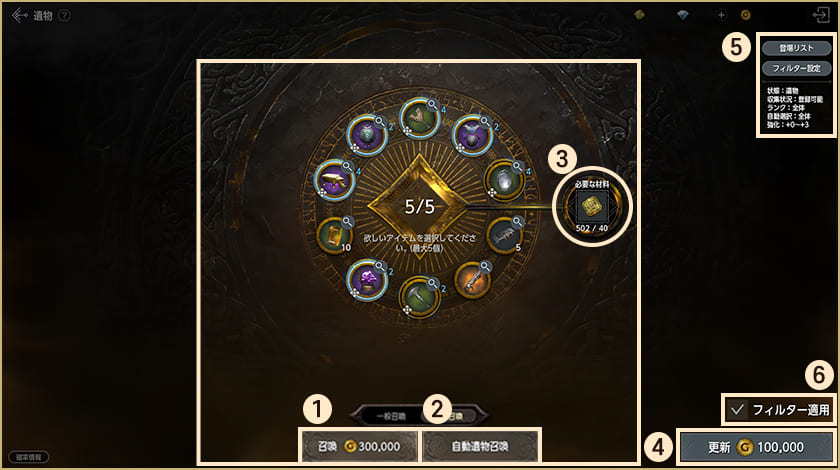Open the help question mark next to 遺物
840x470 pixels.
(x=64, y=16)
